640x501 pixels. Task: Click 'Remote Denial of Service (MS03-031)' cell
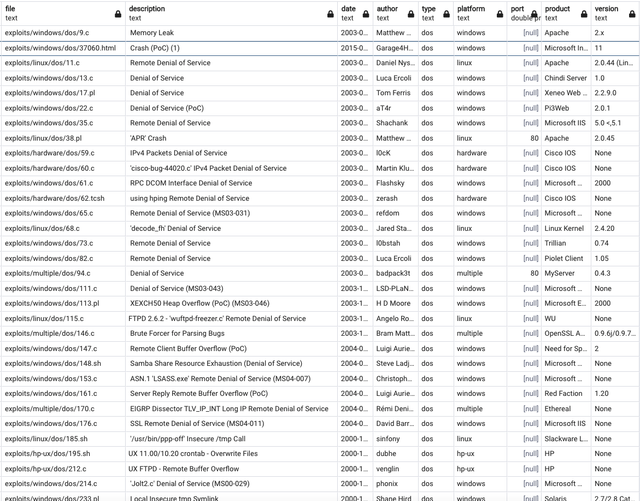(231, 213)
